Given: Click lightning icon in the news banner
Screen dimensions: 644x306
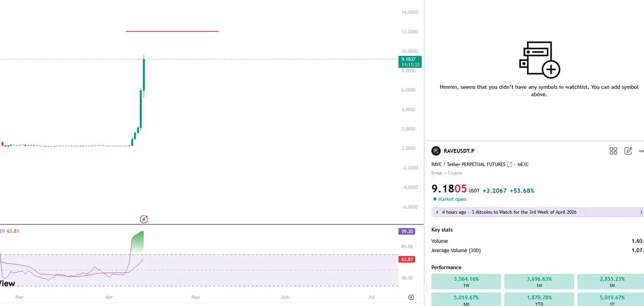Looking at the screenshot, I should 437,212.
